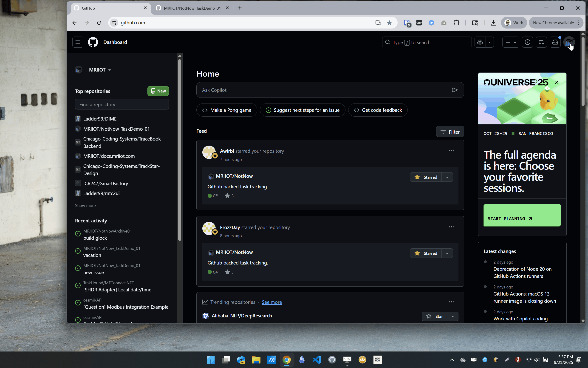The width and height of the screenshot is (588, 368).
Task: Click See more for trending repositories
Action: [x=272, y=302]
